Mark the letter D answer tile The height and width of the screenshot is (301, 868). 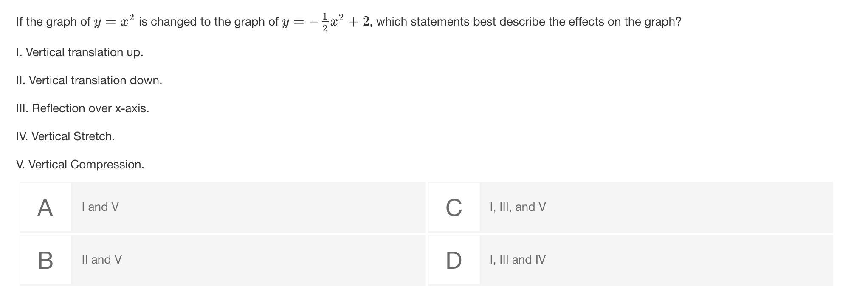point(454,260)
